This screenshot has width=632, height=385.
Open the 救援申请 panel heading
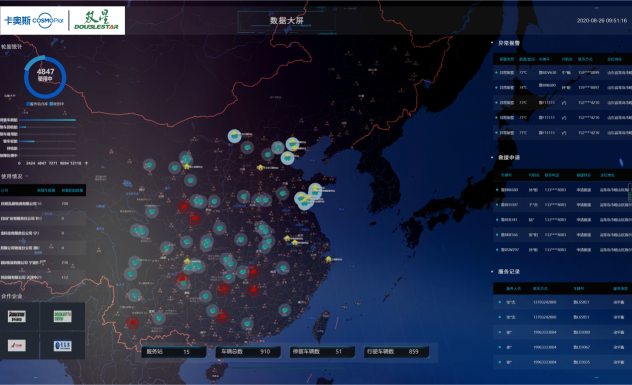(509, 158)
